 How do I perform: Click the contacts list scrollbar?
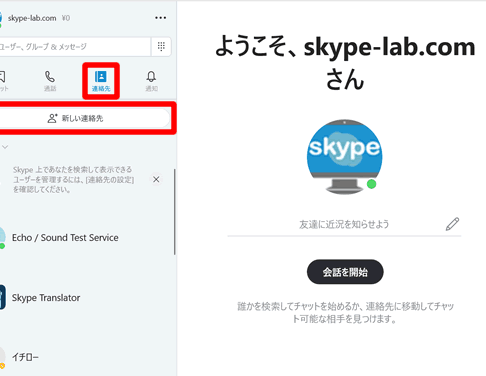175,212
